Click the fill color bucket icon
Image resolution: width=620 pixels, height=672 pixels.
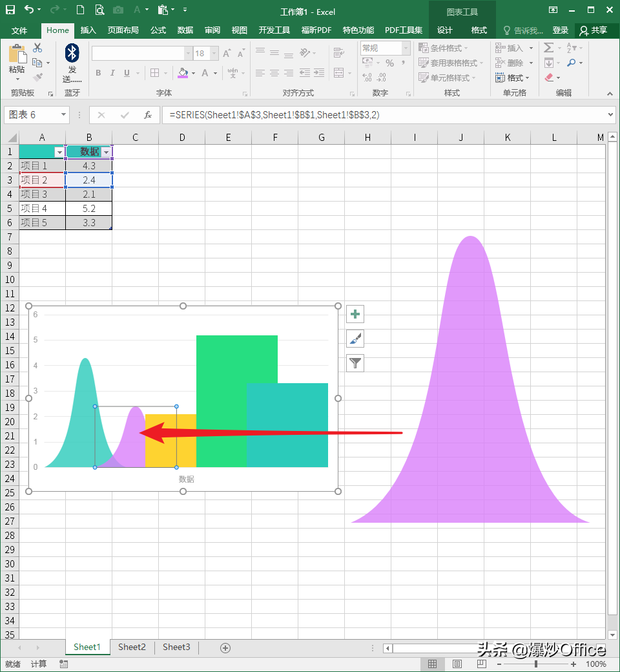(x=183, y=73)
